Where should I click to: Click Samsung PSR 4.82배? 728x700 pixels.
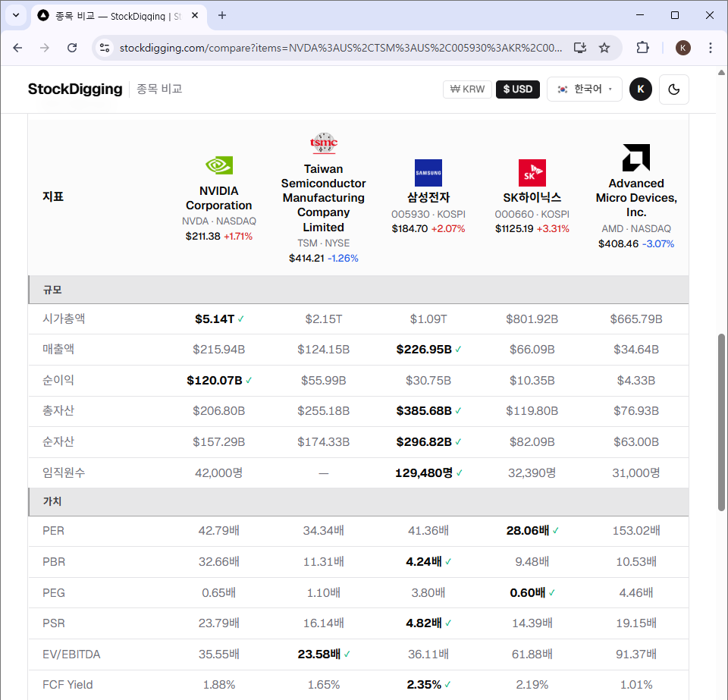click(423, 623)
